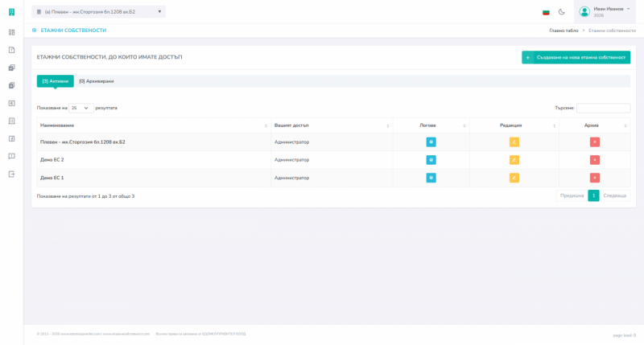Edit the Демо ЕС 2 entry
Image resolution: width=644 pixels, height=345 pixels.
click(514, 159)
